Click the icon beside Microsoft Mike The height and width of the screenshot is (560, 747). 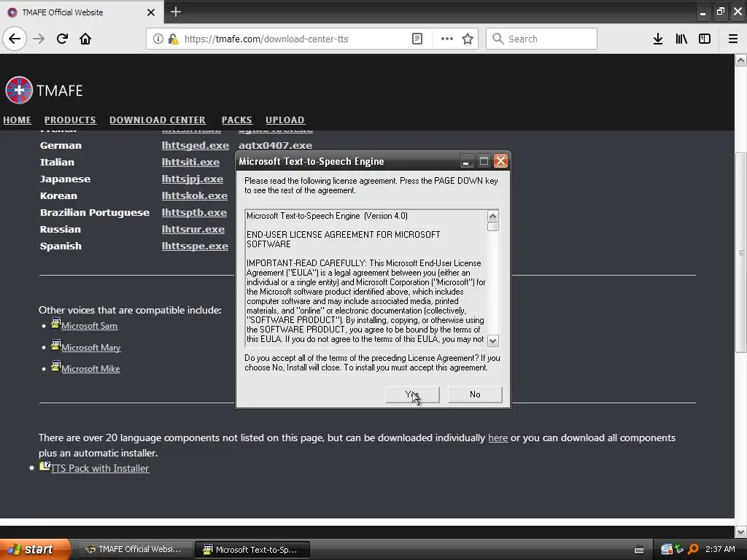tap(56, 366)
